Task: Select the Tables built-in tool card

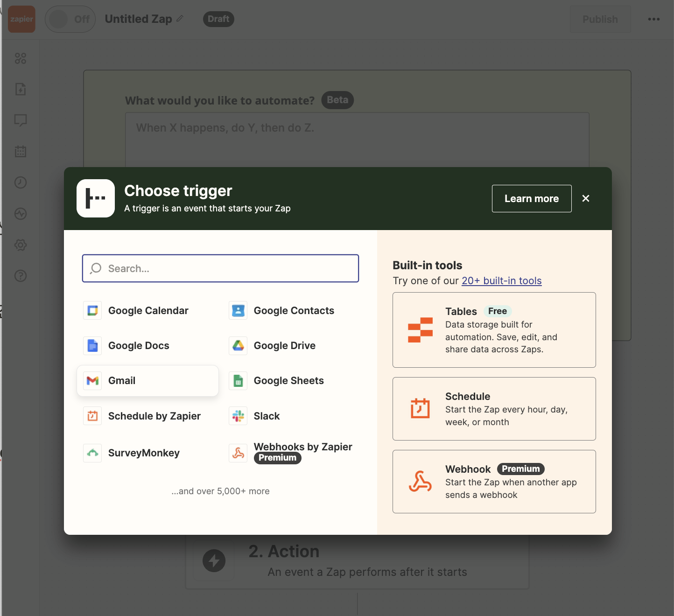Action: pyautogui.click(x=494, y=330)
